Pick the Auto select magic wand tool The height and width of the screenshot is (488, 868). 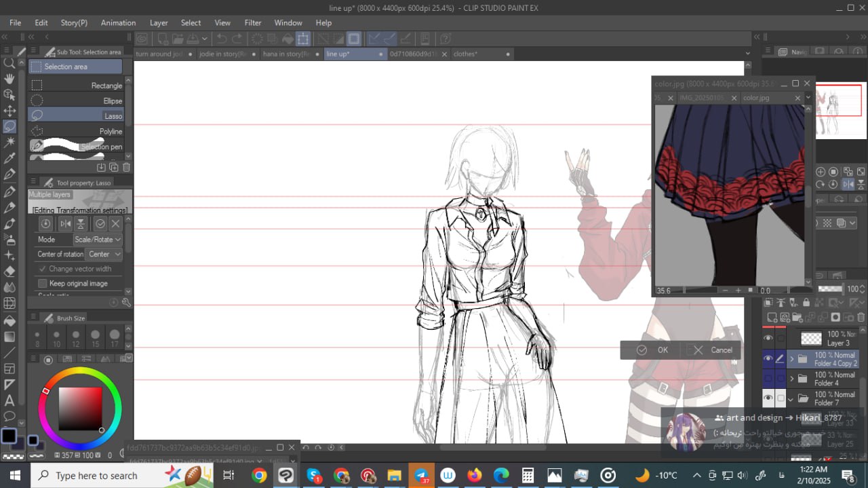click(x=9, y=142)
